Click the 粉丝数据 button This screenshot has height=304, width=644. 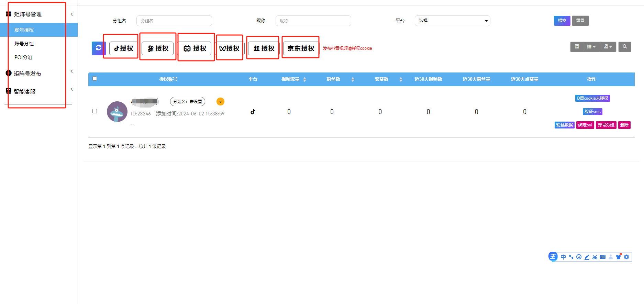565,125
